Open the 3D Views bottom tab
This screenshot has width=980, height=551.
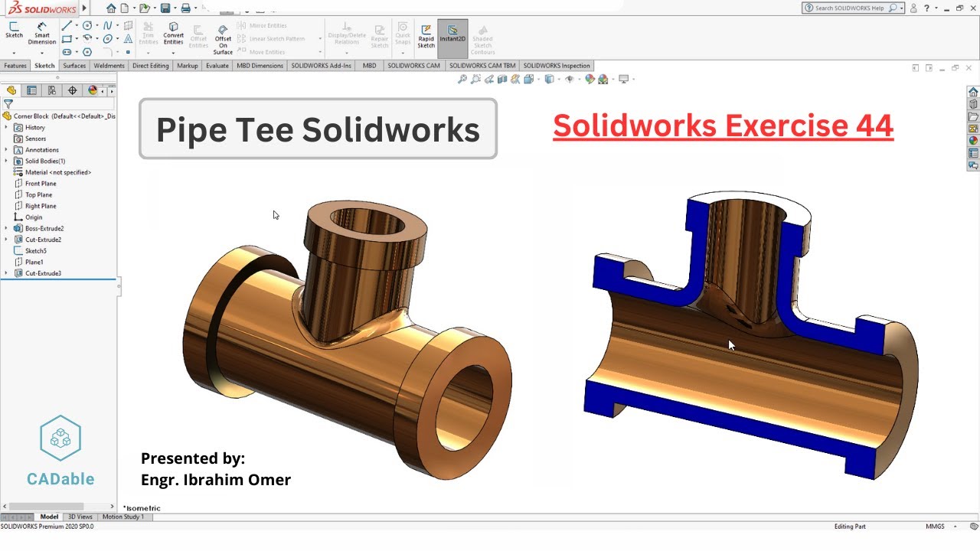(80, 517)
